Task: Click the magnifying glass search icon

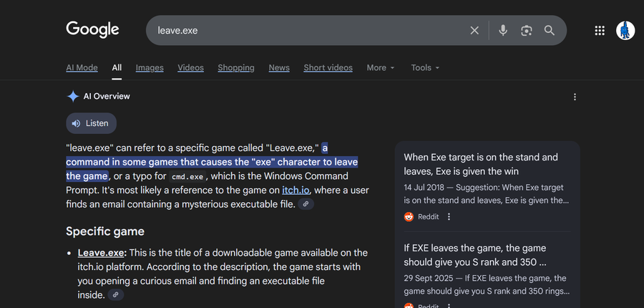Action: point(550,30)
